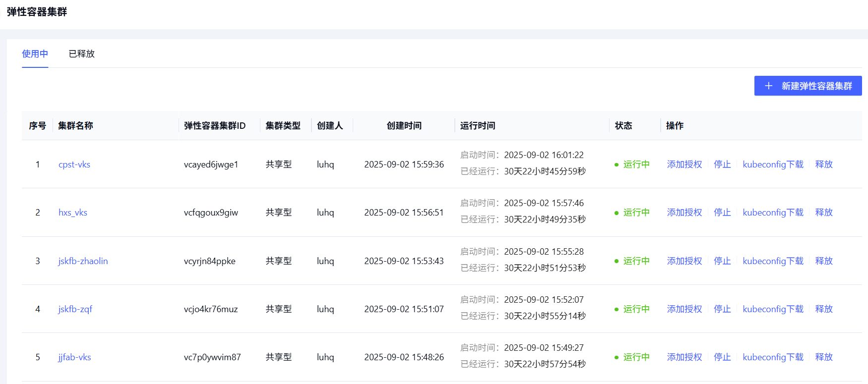Open the jskfb-zhaolin cluster details
This screenshot has height=384, width=868.
click(83, 261)
